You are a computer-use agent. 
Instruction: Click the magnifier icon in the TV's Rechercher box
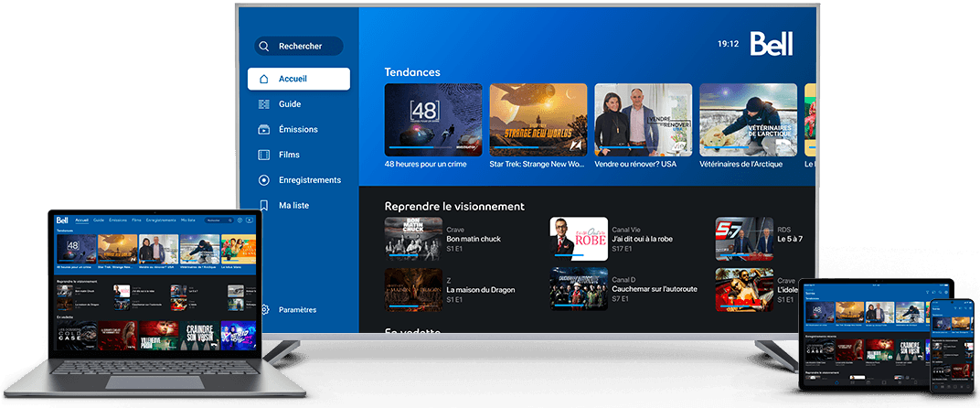tap(264, 47)
